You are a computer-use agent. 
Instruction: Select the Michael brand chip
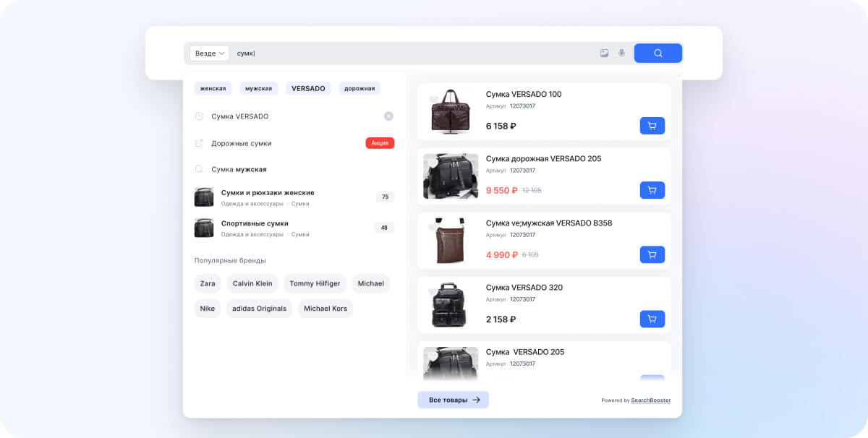click(371, 283)
